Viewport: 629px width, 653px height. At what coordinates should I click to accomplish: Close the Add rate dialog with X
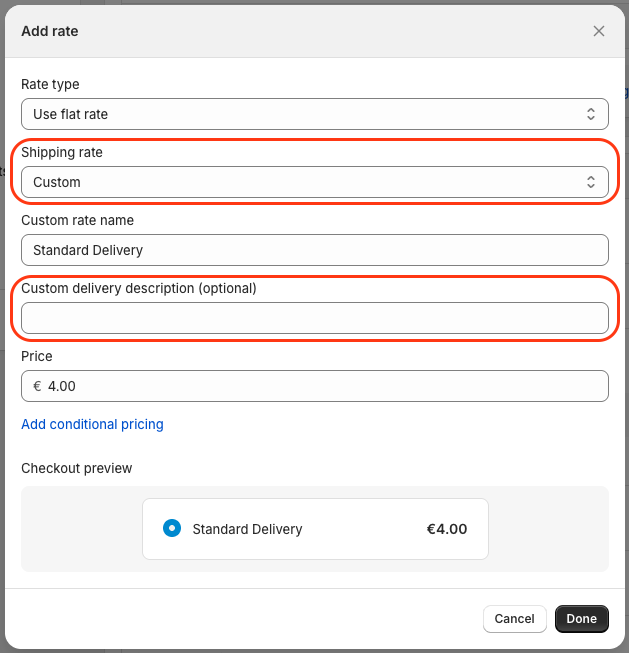point(599,31)
